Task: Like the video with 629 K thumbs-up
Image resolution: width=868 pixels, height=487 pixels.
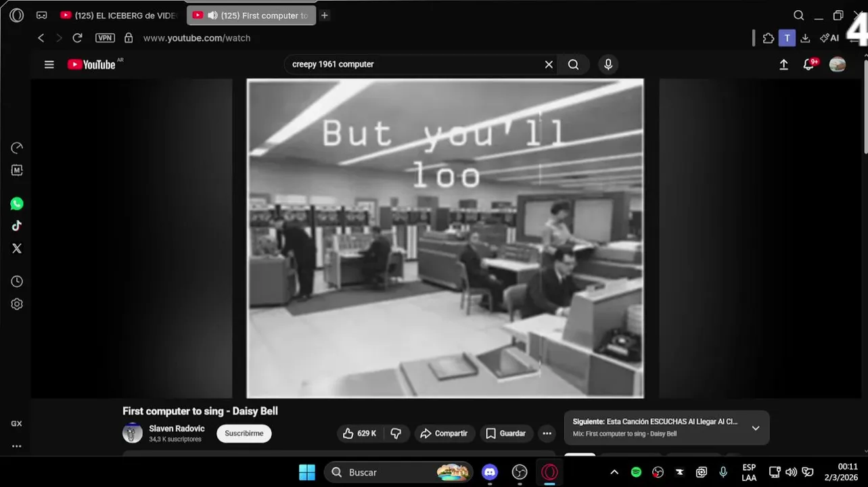Action: 359,434
